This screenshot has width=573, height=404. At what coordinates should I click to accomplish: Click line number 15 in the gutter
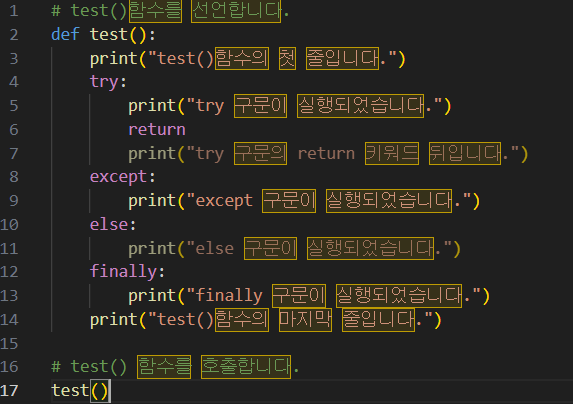(10, 343)
